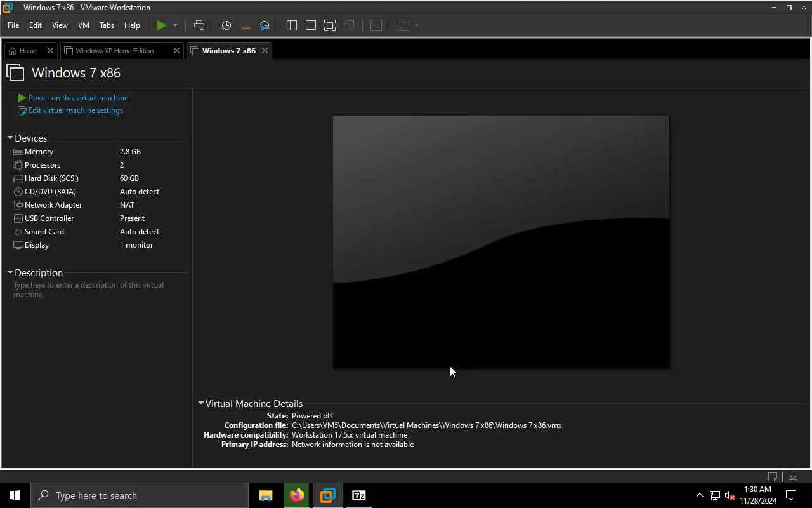812x508 pixels.
Task: Open the Edit menu
Action: point(36,25)
